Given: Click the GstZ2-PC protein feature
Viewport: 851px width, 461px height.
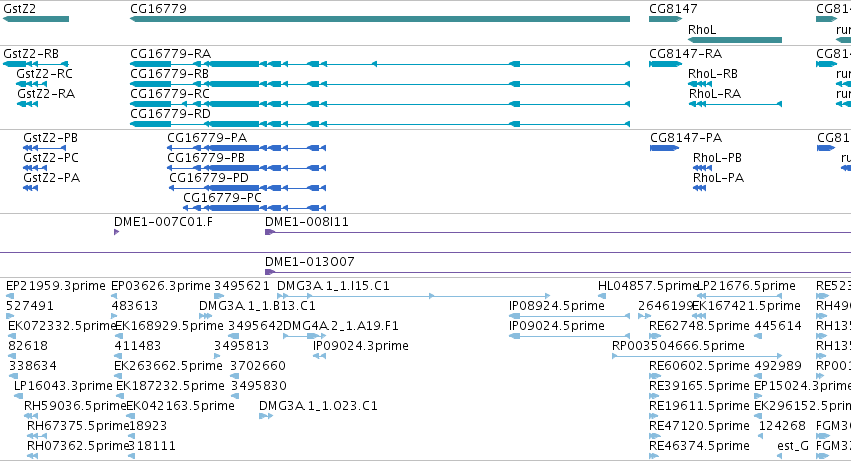Looking at the screenshot, I should [35, 168].
